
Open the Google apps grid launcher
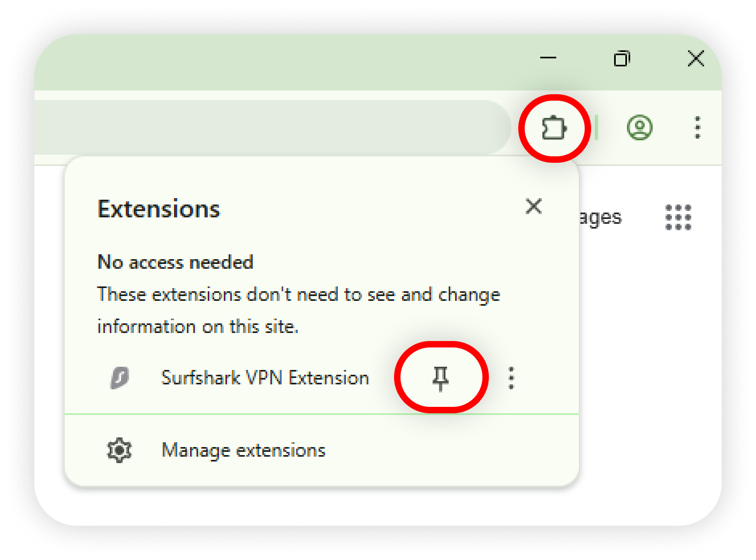coord(678,217)
